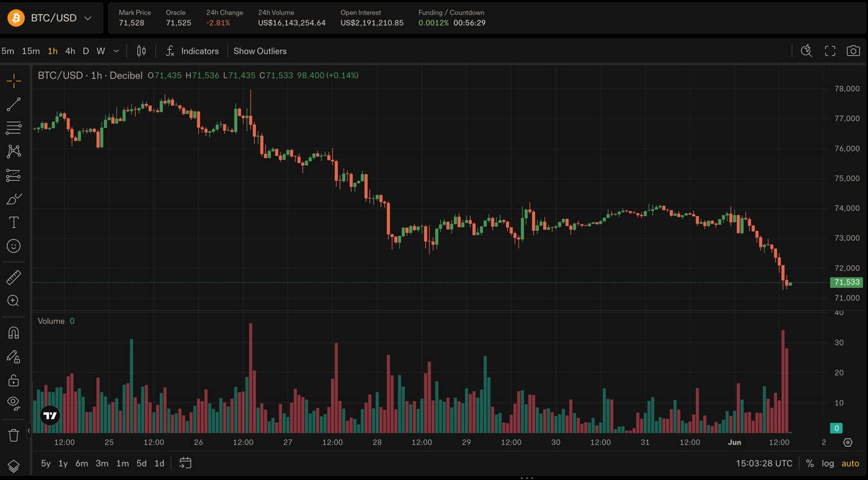Viewport: 868px width, 480px height.
Task: Open the emoji sticker tool
Action: (14, 246)
